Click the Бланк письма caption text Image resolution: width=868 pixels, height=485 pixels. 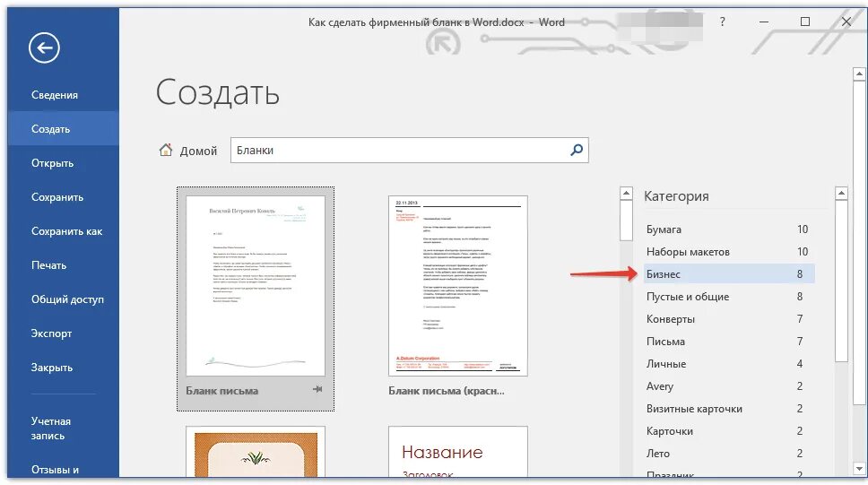(222, 391)
